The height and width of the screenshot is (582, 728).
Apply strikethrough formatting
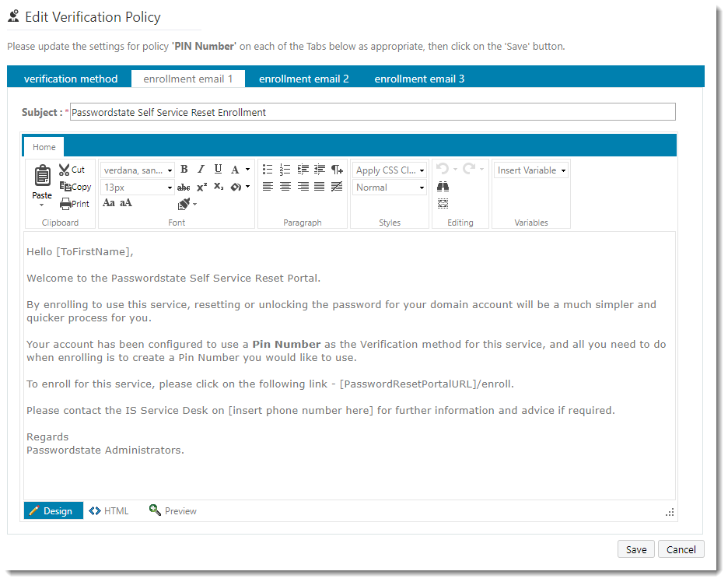click(184, 188)
